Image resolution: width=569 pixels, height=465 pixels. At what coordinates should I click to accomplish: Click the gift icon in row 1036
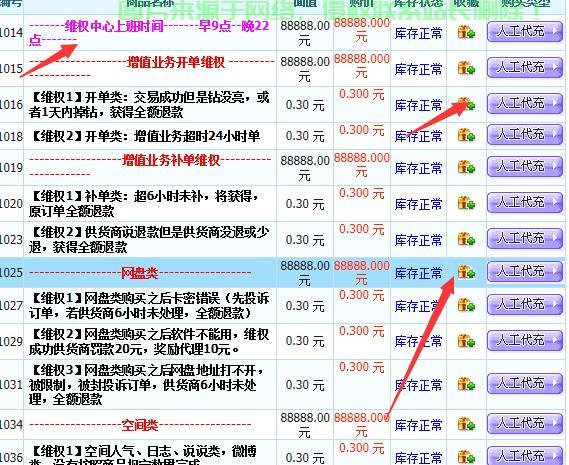click(466, 457)
